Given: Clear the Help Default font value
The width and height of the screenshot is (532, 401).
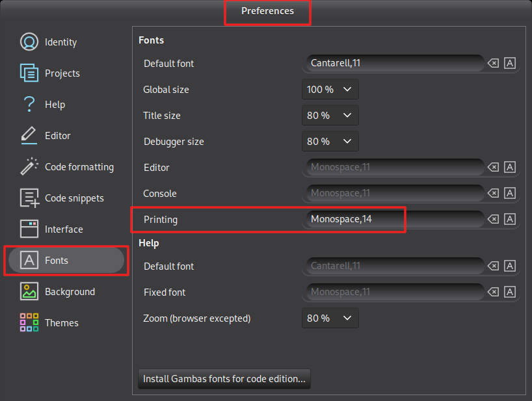Looking at the screenshot, I should tap(494, 266).
